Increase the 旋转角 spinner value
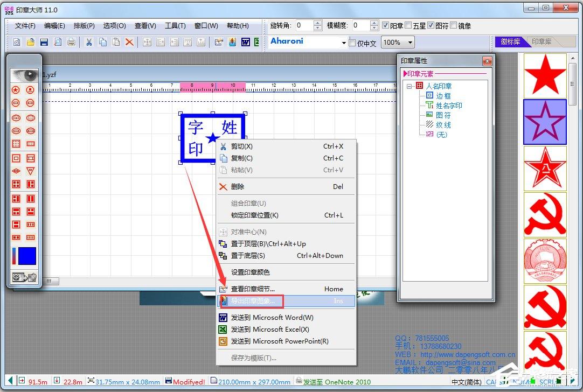583x392 pixels. [317, 23]
